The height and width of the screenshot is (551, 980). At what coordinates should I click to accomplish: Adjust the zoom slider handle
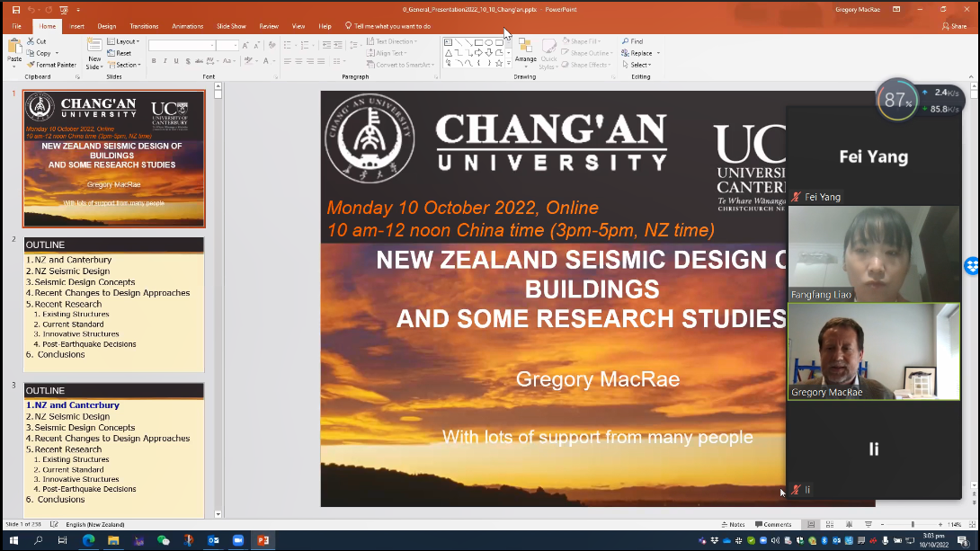tap(913, 524)
